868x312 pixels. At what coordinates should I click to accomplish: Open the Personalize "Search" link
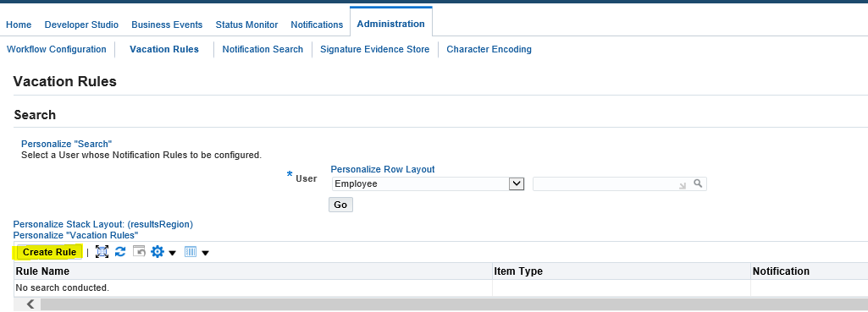click(66, 145)
